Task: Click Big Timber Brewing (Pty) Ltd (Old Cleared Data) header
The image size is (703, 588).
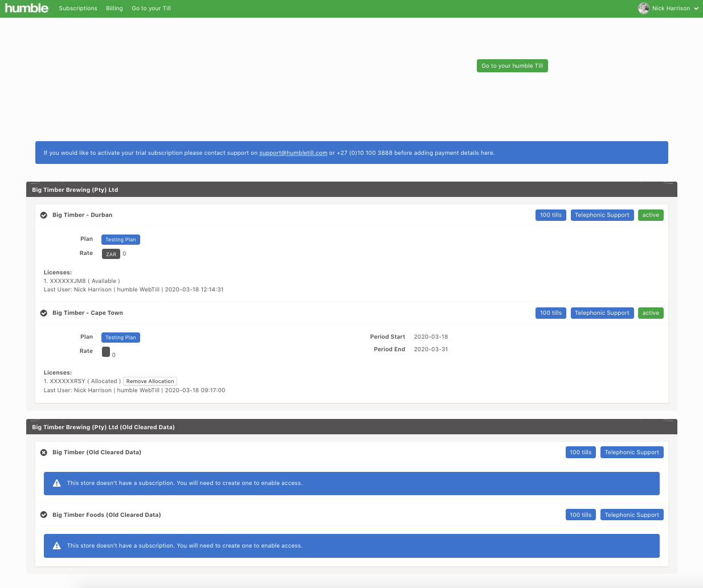Action: click(351, 427)
